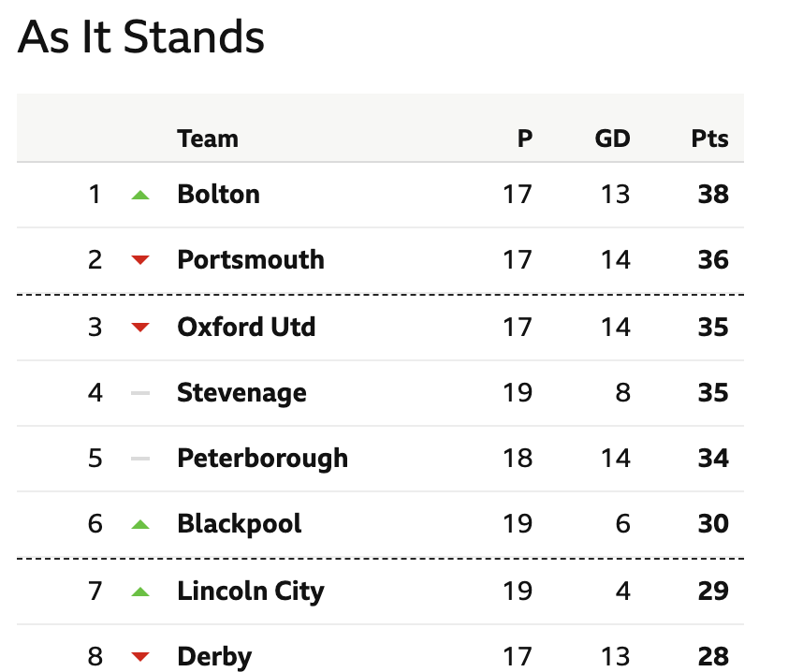Click the Pts column header
The image size is (803, 672).
pos(709,139)
